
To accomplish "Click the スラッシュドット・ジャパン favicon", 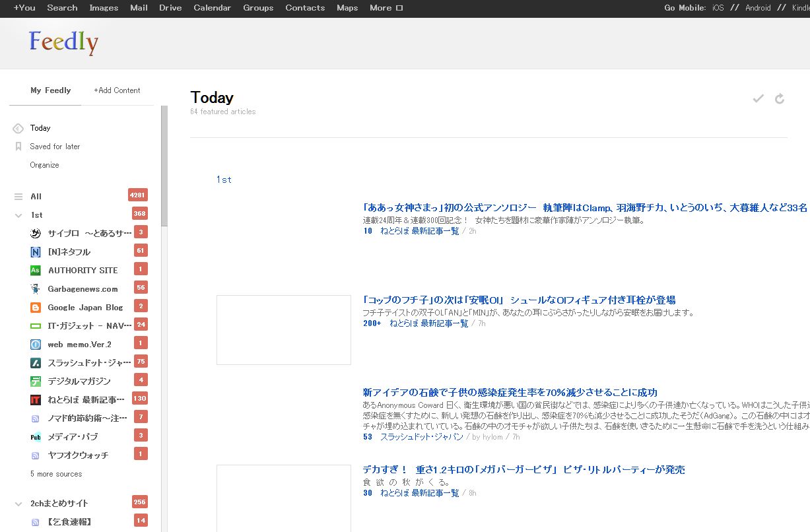I will click(36, 362).
